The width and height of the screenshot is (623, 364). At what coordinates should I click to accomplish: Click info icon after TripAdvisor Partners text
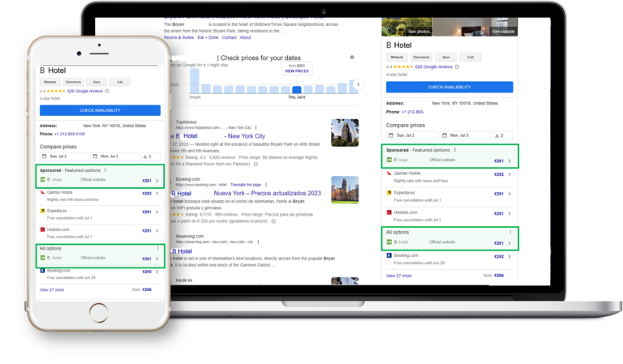click(x=256, y=164)
